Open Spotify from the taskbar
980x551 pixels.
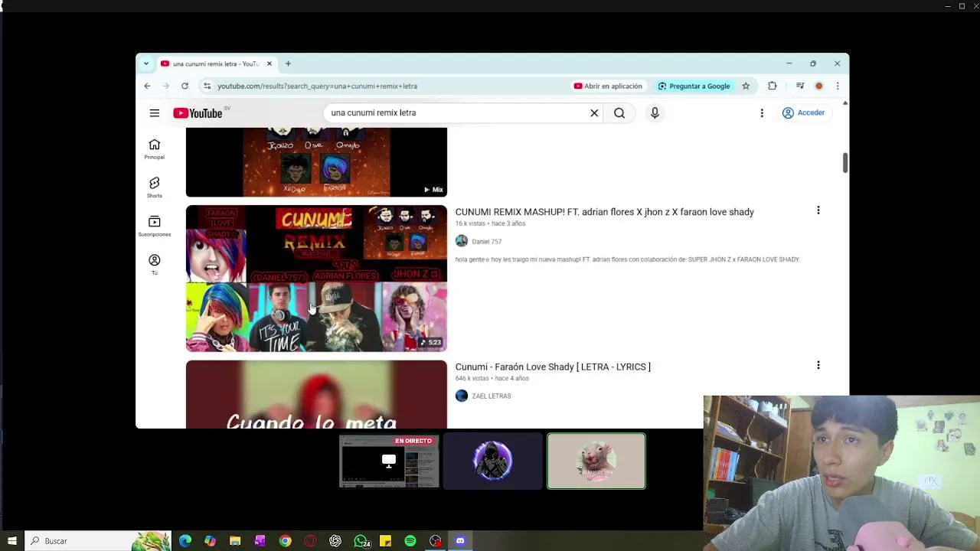(410, 541)
